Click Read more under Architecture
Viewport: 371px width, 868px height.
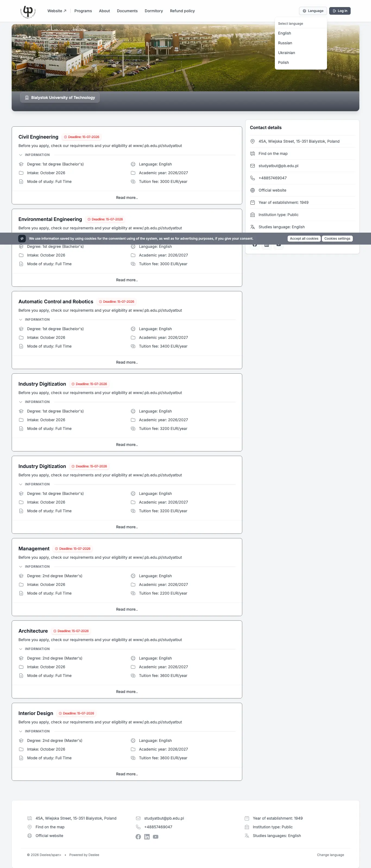pyautogui.click(x=127, y=692)
